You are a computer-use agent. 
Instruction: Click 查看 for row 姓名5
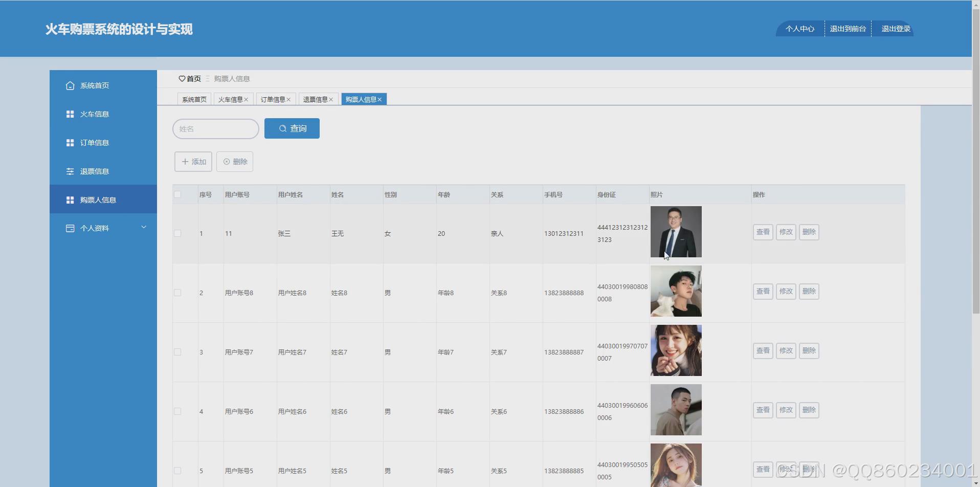[x=763, y=470]
